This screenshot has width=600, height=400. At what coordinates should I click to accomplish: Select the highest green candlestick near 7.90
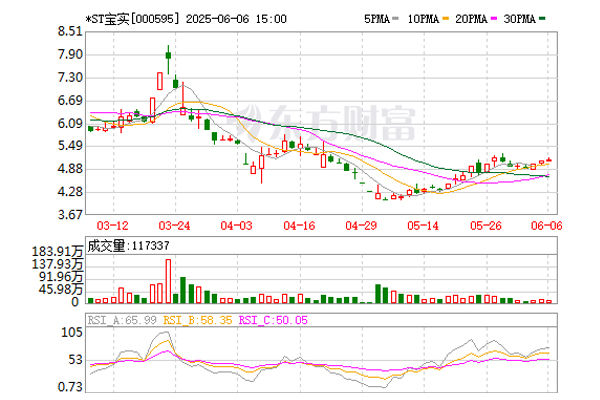click(x=168, y=55)
